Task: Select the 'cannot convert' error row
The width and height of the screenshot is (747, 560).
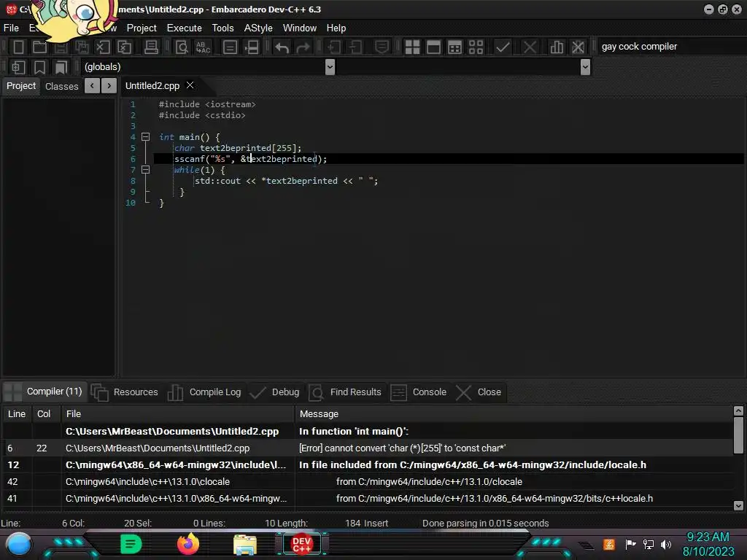Action: pos(368,448)
